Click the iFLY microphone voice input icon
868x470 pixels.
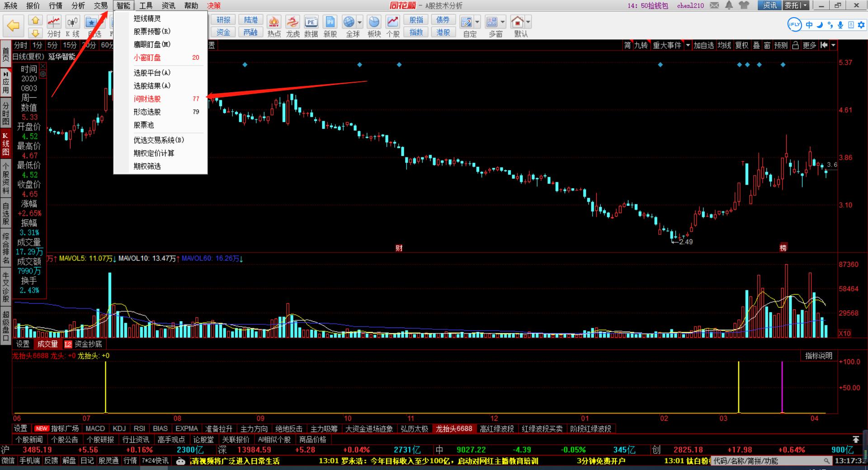840,25
